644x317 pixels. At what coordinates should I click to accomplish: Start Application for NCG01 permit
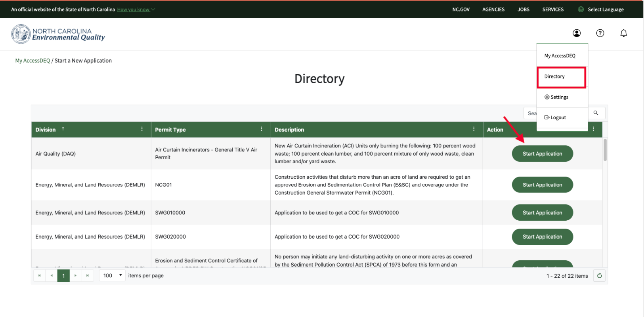(542, 185)
